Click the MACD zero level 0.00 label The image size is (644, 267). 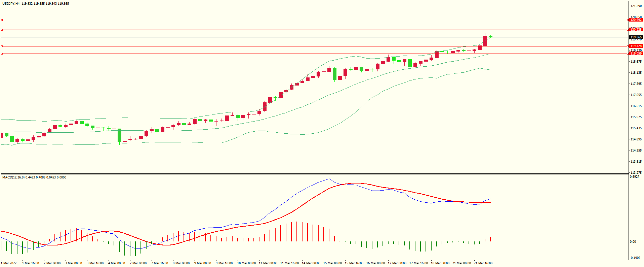(x=633, y=242)
